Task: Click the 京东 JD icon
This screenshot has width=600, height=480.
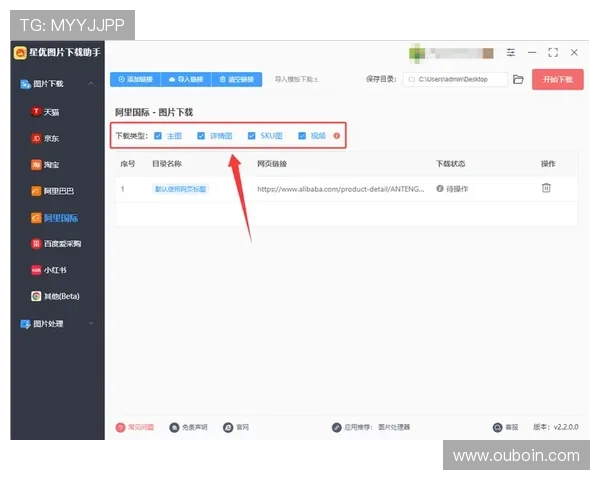Action: coord(36,138)
